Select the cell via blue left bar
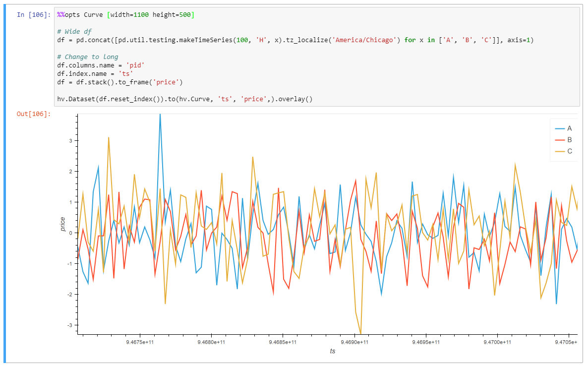Viewport: 588px width, 366px height. [x=5, y=184]
